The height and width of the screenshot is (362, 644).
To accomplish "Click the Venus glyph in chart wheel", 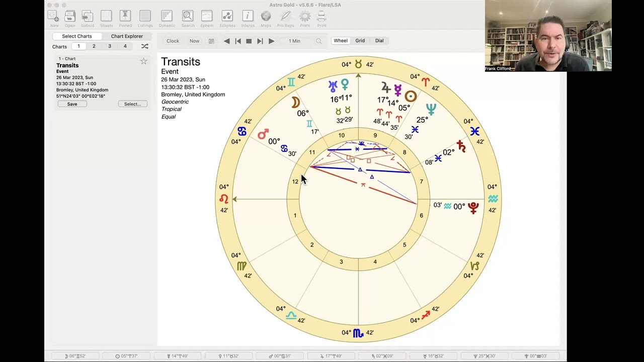I will click(345, 84).
